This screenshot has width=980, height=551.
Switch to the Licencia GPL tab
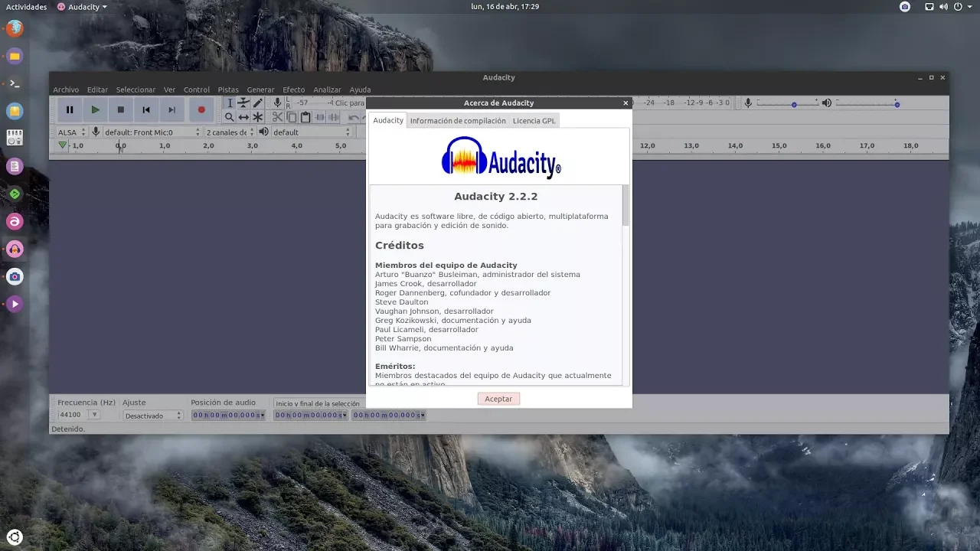click(x=534, y=121)
